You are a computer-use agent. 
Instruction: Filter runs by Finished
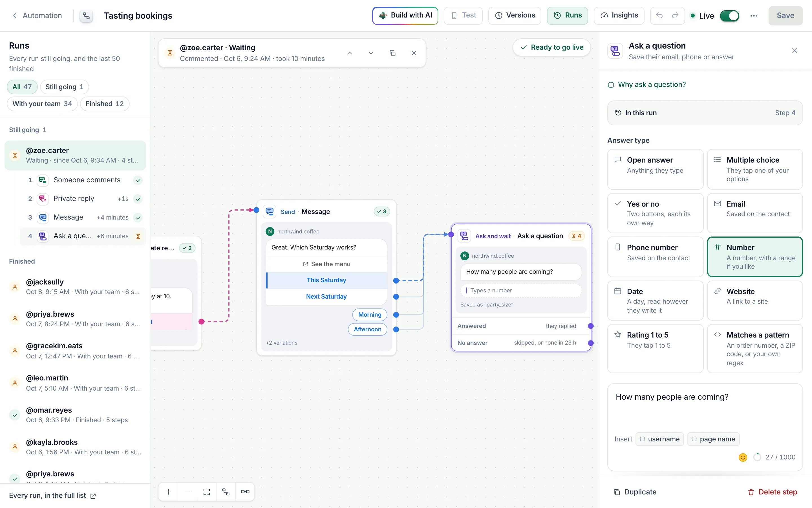tap(105, 104)
